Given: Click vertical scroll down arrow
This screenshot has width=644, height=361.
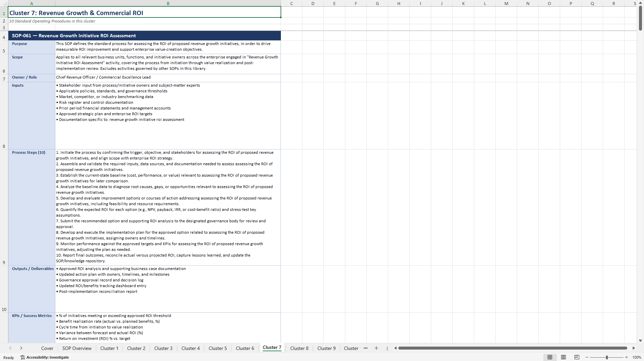Looking at the screenshot, I should coord(640,341).
